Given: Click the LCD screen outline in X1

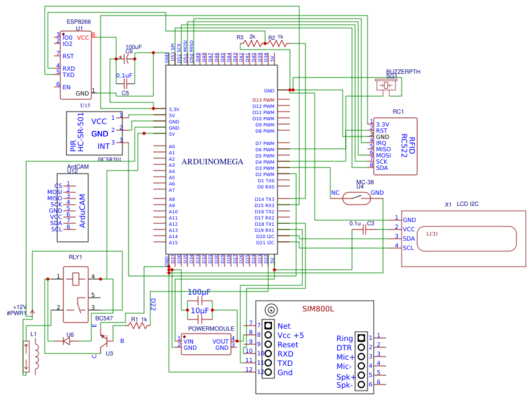Looking at the screenshot, I should 467,239.
